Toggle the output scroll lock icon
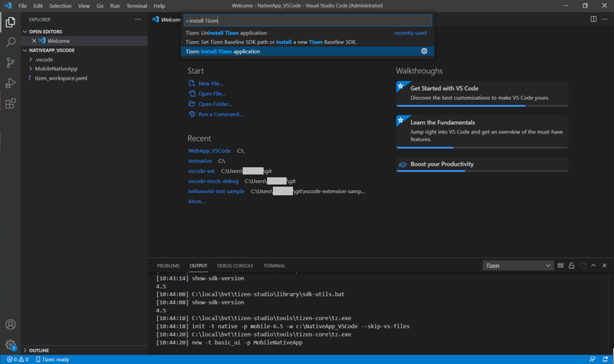Image resolution: width=614 pixels, height=364 pixels. click(x=572, y=266)
